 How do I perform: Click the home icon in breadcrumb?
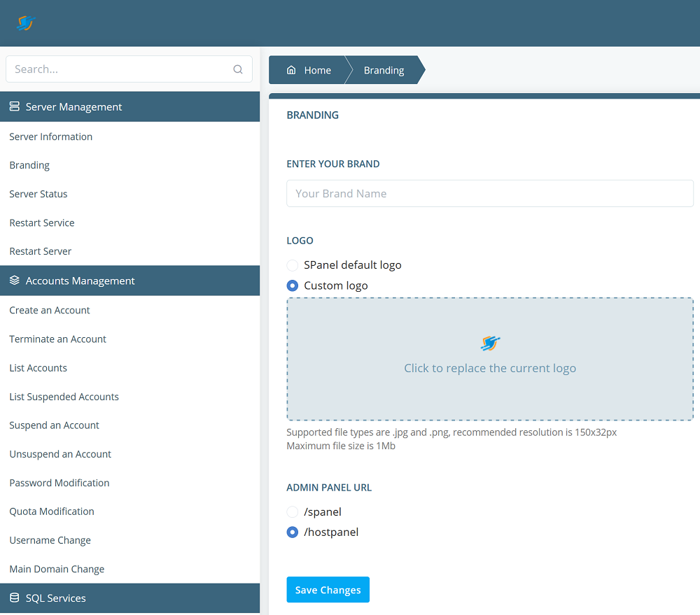(x=291, y=70)
